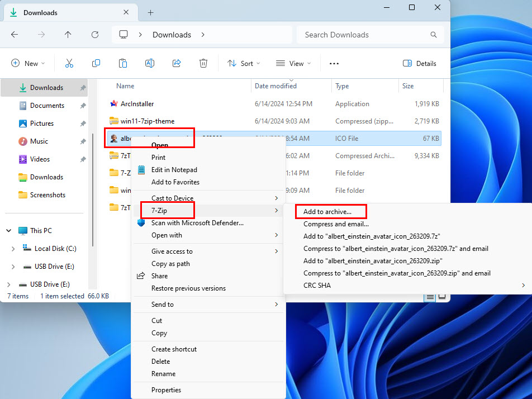Select Add to archive from the 7-Zip submenu
532x399 pixels.
(x=330, y=211)
